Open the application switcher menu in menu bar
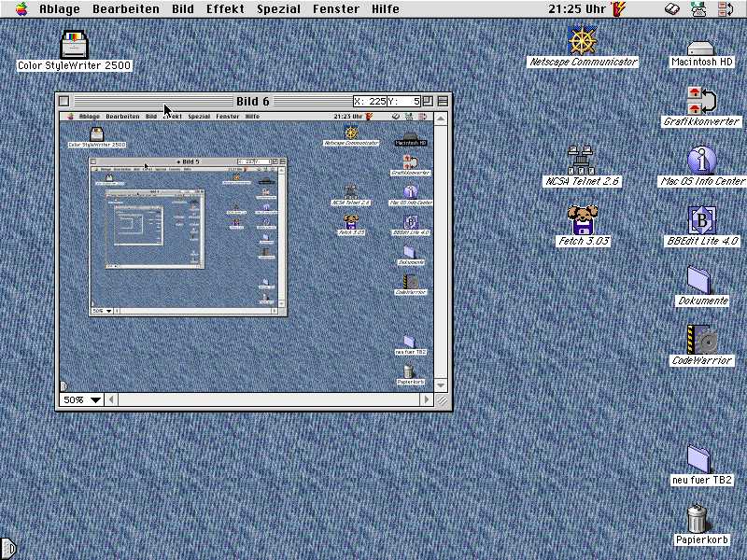 [x=725, y=9]
